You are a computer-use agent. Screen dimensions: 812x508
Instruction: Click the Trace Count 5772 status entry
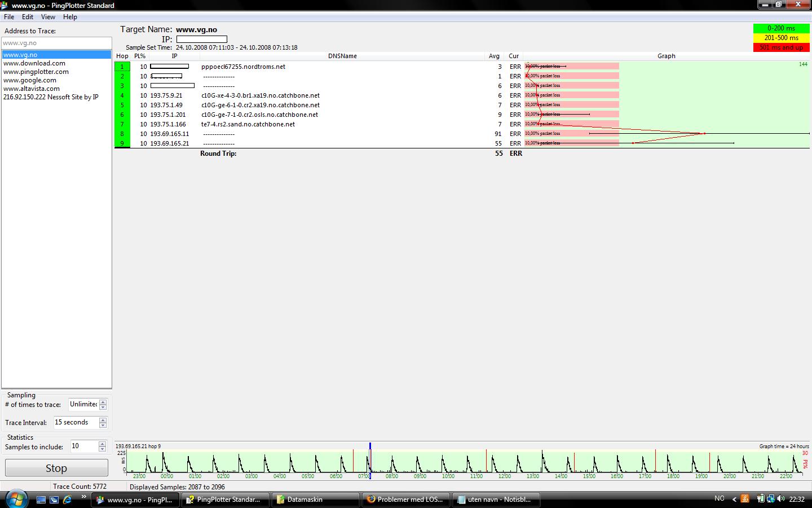coord(80,487)
